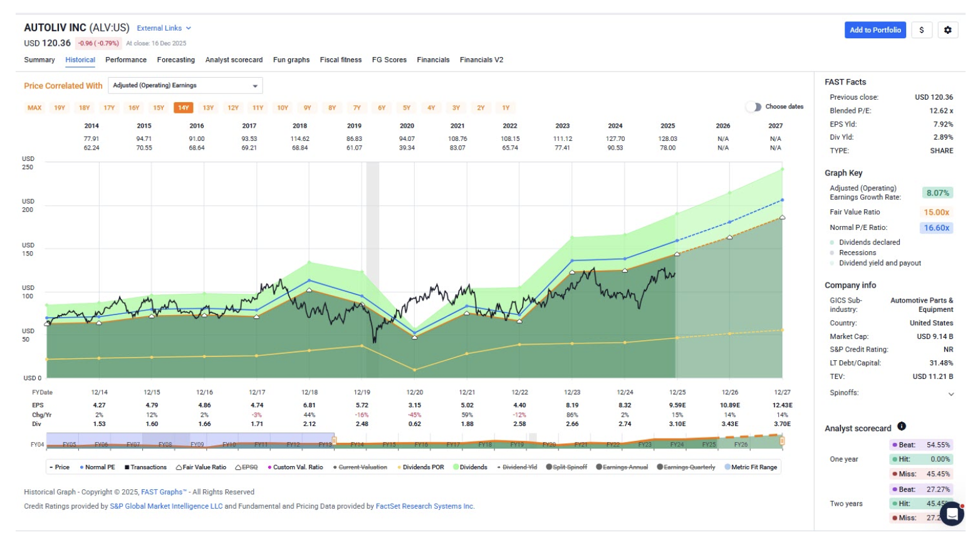The height and width of the screenshot is (540, 980).
Task: Select the 3Y time range button
Action: pos(456,108)
